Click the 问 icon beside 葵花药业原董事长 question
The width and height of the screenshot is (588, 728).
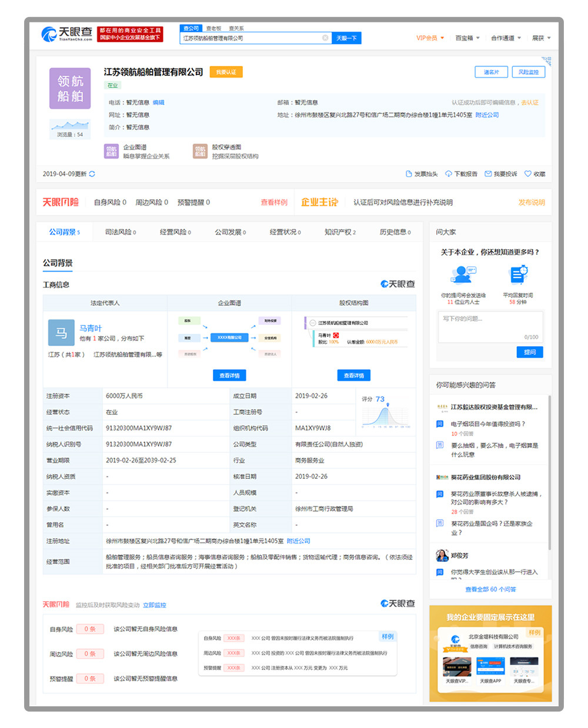[440, 494]
